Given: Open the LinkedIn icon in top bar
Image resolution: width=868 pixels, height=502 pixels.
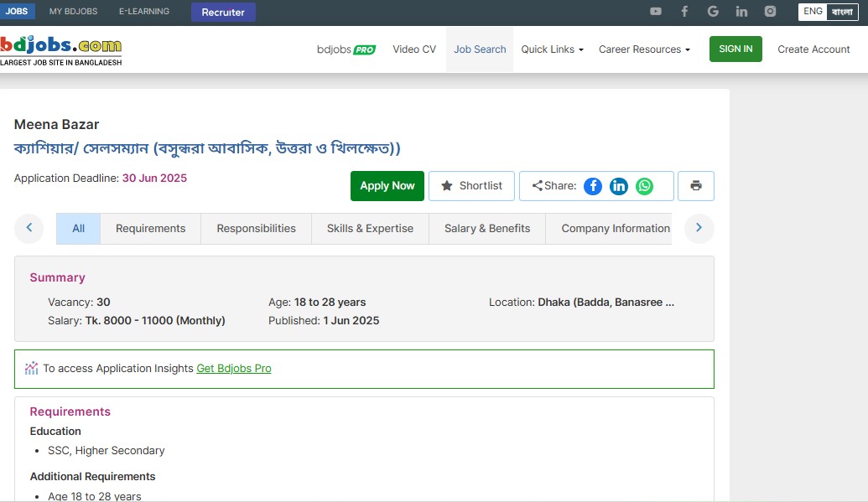Looking at the screenshot, I should click(x=741, y=11).
